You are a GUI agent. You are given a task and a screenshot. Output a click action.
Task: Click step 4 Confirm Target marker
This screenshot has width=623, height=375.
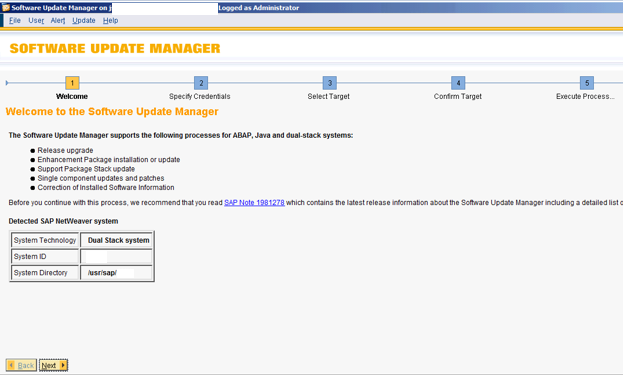tap(458, 83)
